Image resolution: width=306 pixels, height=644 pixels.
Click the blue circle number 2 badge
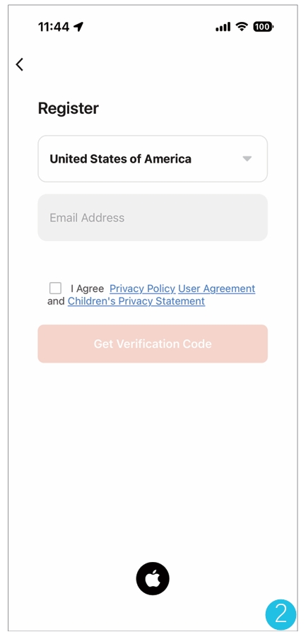tap(281, 614)
